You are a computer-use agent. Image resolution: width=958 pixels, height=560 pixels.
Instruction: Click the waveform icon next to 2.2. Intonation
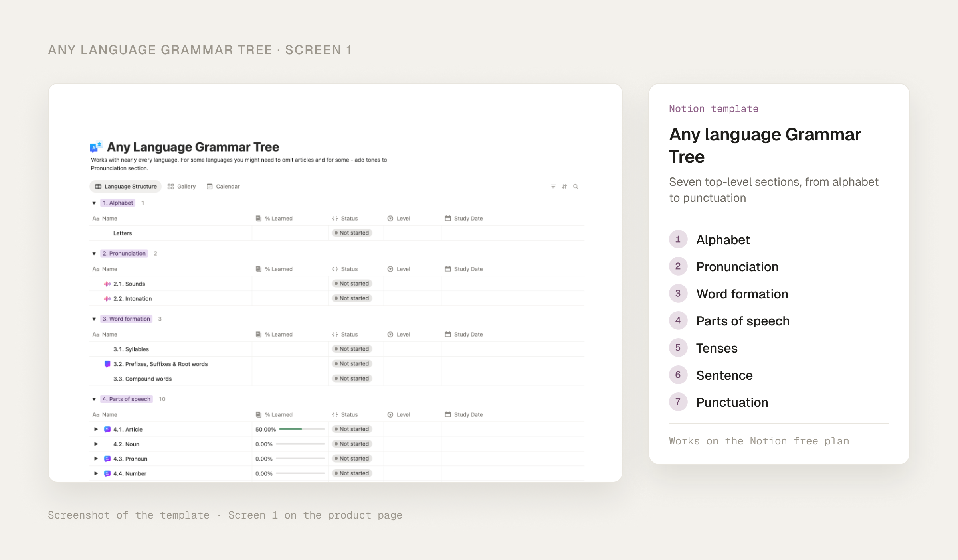coord(107,298)
